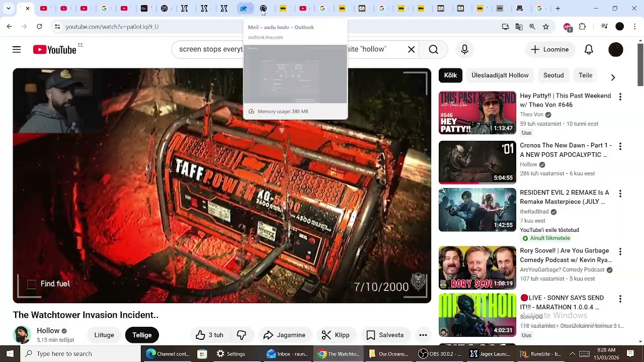
Task: Open the LIVE Sonny Says Send It title
Action: 561,303
